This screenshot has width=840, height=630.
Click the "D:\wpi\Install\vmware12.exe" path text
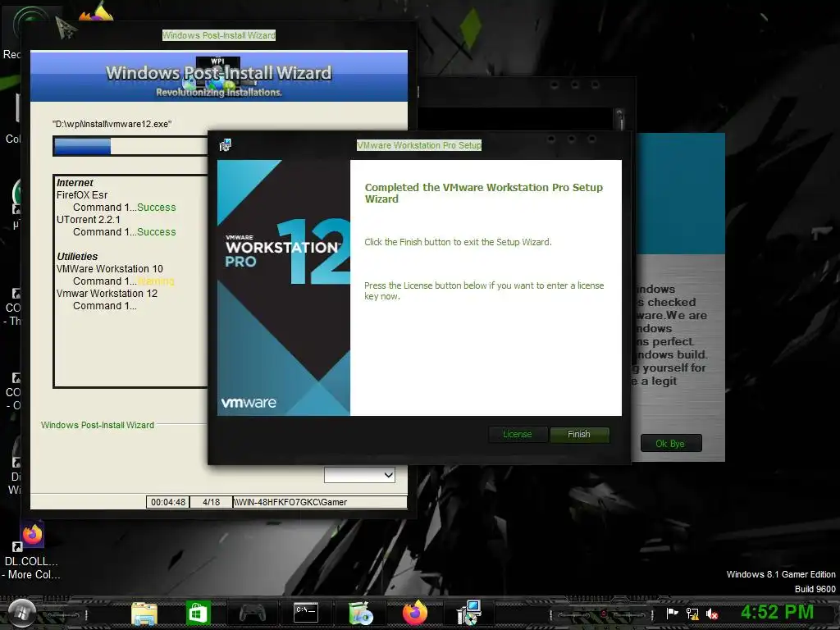click(112, 124)
